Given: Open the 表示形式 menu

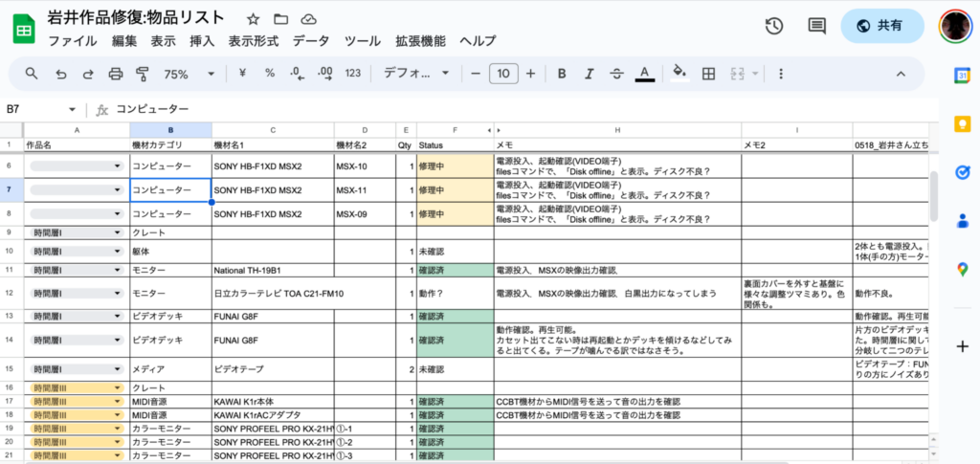Looking at the screenshot, I should [253, 41].
